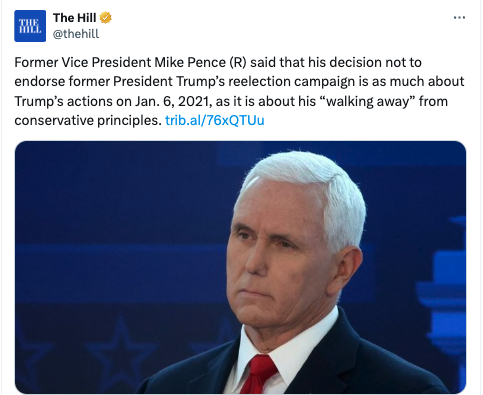Open the trib.al/76xQTUu link
Viewport: 483px width, 395px height.
[x=215, y=120]
